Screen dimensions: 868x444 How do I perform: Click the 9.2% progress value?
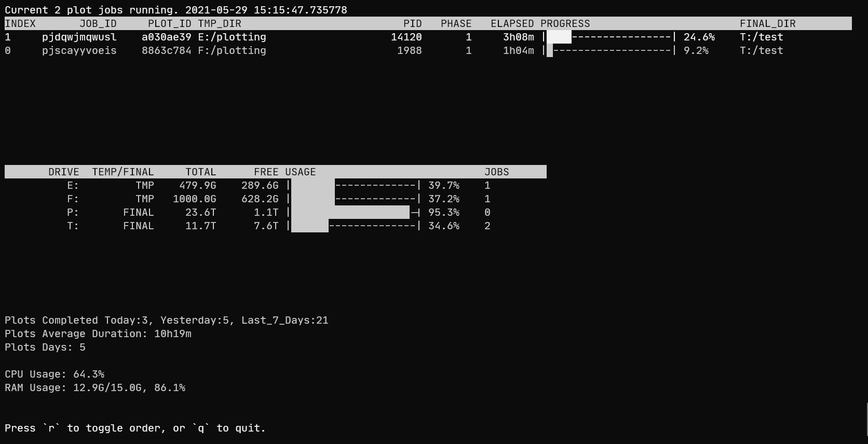pyautogui.click(x=696, y=50)
